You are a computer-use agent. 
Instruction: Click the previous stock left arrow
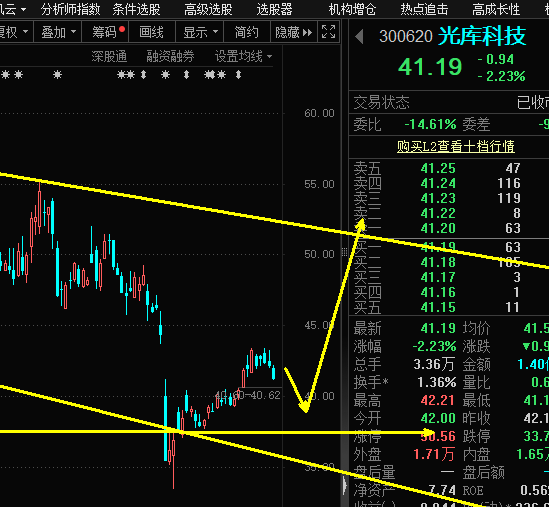(x=359, y=37)
